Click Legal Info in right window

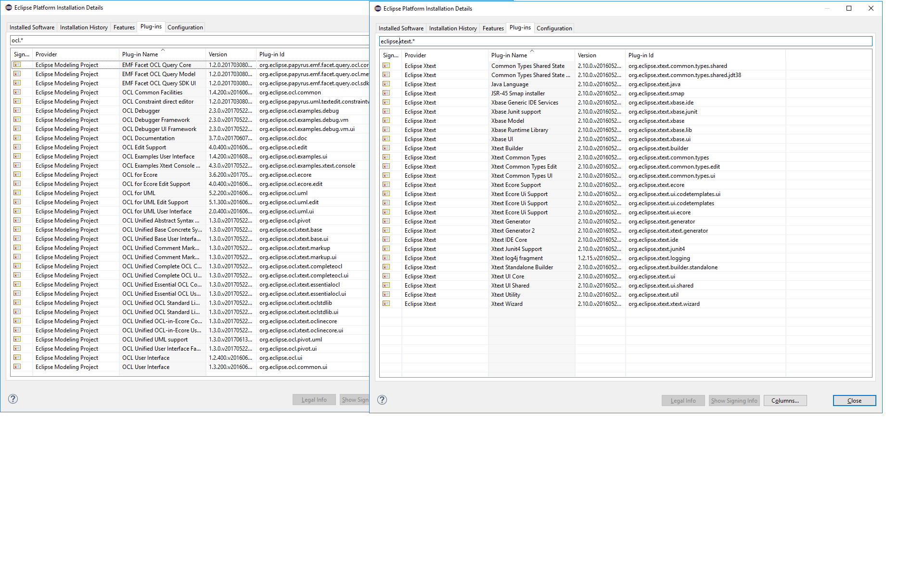(683, 401)
